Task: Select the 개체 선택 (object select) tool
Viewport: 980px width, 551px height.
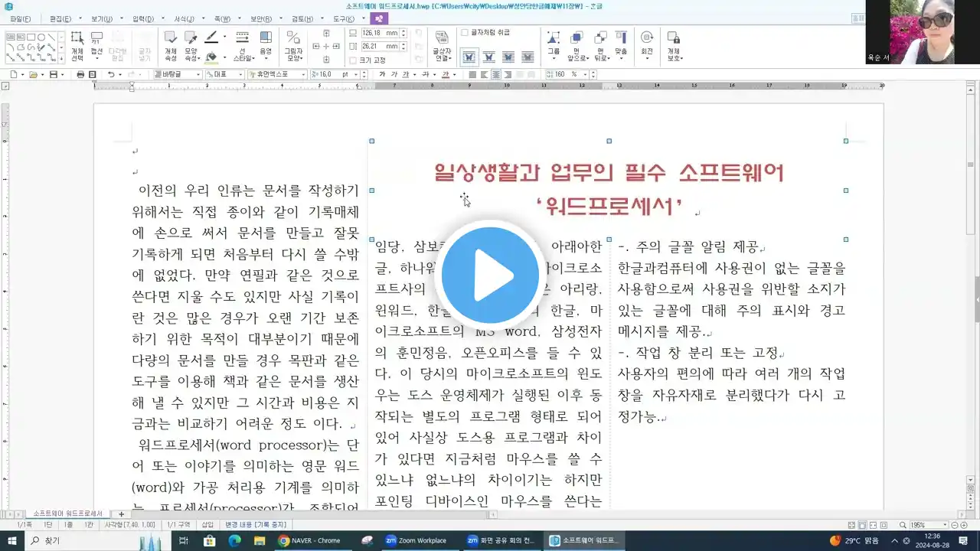Action: 77,47
